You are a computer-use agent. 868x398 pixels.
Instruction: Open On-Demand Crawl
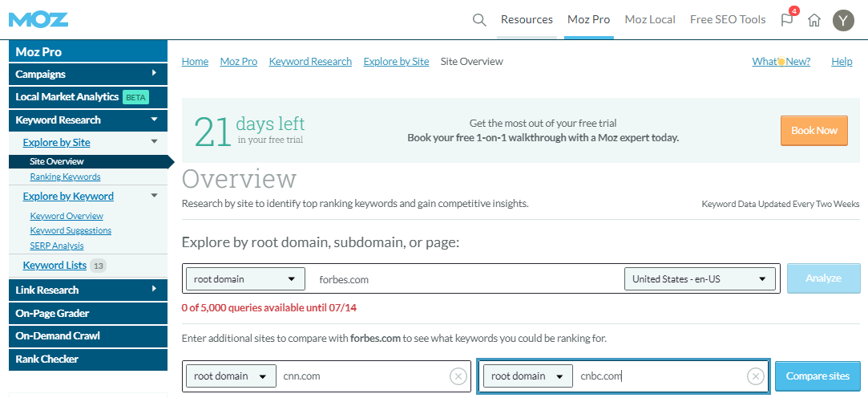88,336
